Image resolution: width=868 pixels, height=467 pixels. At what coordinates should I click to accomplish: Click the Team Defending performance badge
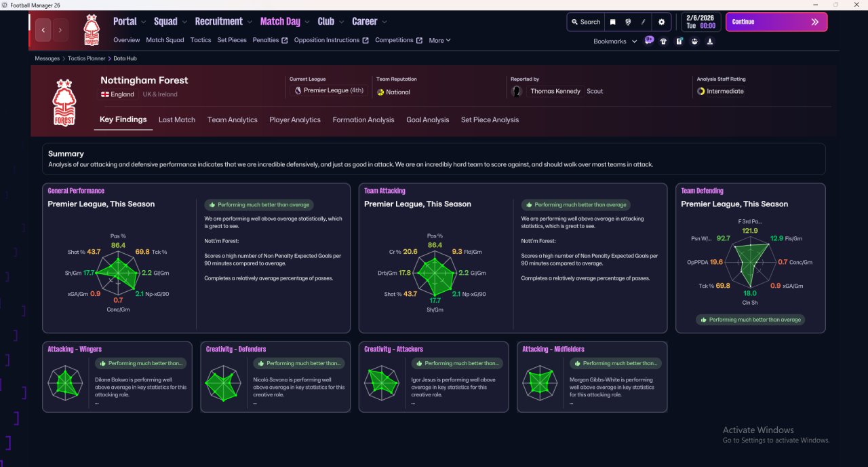pyautogui.click(x=750, y=320)
